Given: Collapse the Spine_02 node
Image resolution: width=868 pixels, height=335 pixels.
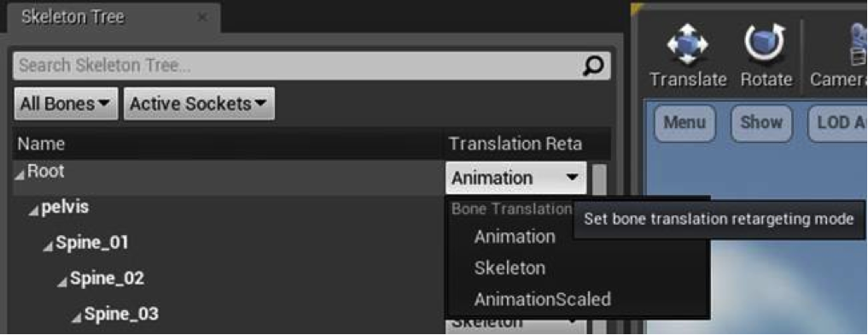Looking at the screenshot, I should pos(63,282).
